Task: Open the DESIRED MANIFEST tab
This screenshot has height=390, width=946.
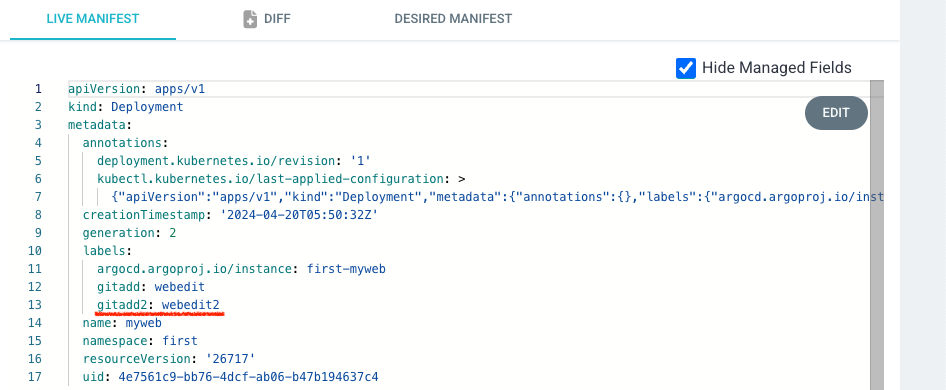Action: [x=453, y=19]
